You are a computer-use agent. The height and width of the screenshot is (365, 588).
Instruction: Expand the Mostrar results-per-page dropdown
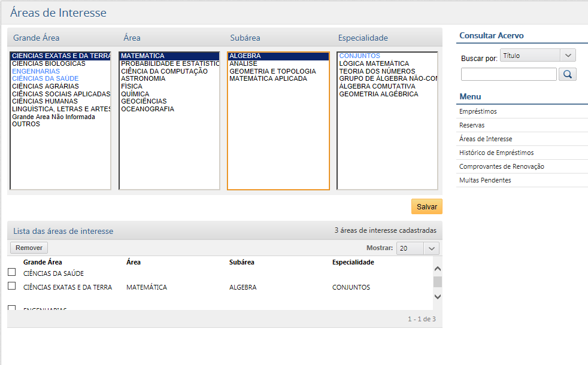pyautogui.click(x=417, y=248)
